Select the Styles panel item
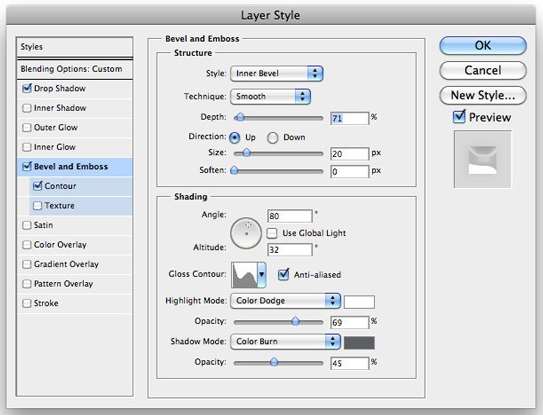The height and width of the screenshot is (415, 543). (74, 47)
